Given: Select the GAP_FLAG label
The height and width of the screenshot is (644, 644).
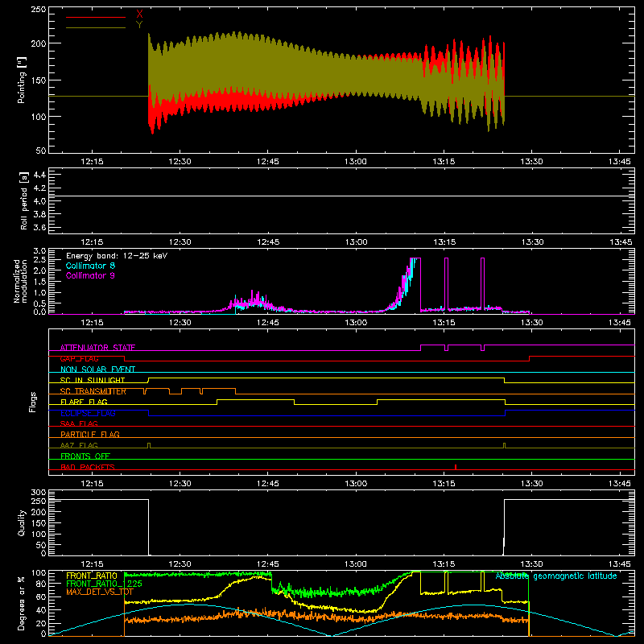Looking at the screenshot, I should (79, 358).
